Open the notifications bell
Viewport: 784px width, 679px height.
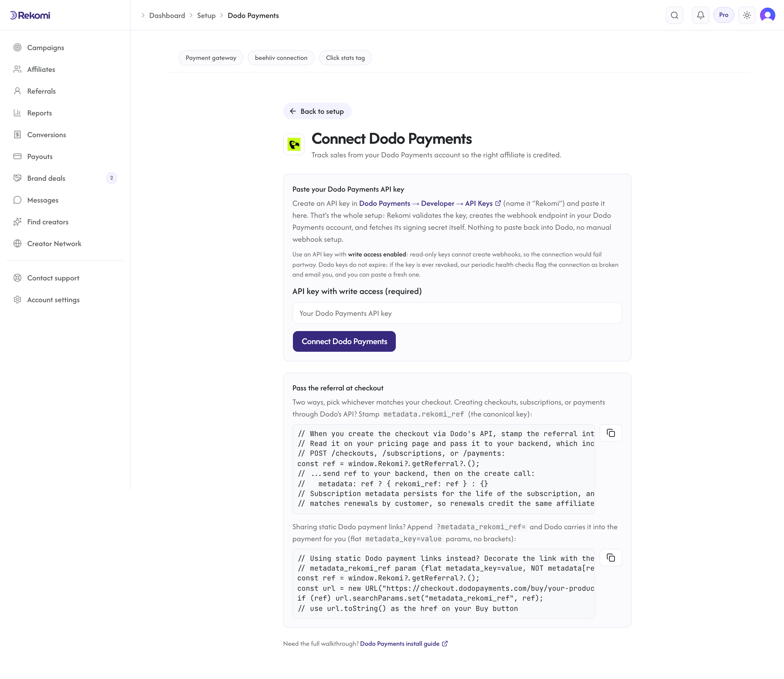(x=700, y=15)
